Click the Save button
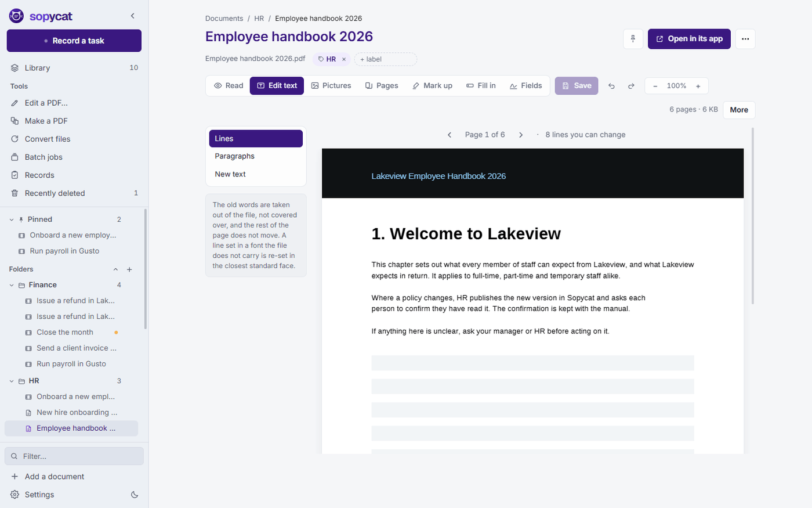812x508 pixels. (577, 86)
